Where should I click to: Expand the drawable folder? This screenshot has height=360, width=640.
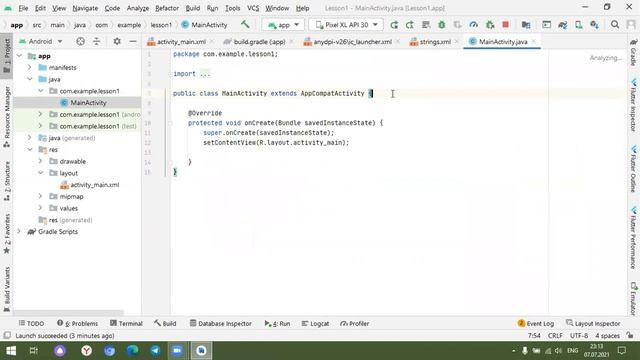tap(40, 161)
